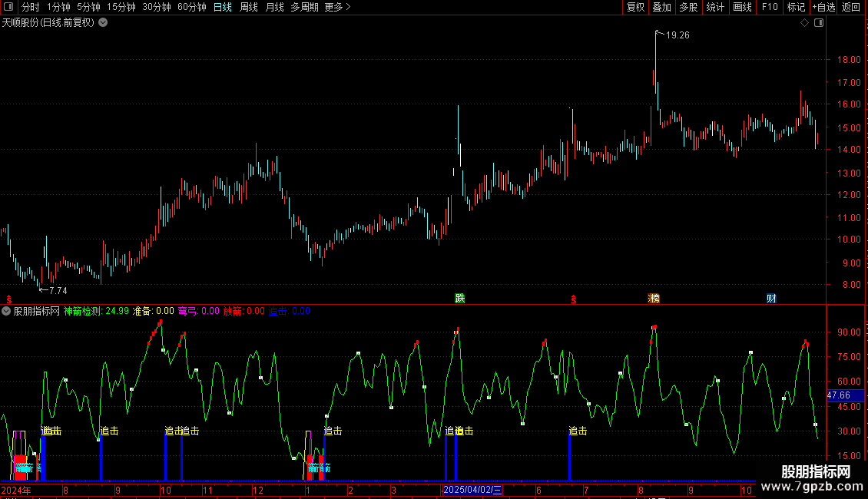868x499 pixels.
Task: Click the red $ marker at chart's left edge
Action: pos(9,299)
